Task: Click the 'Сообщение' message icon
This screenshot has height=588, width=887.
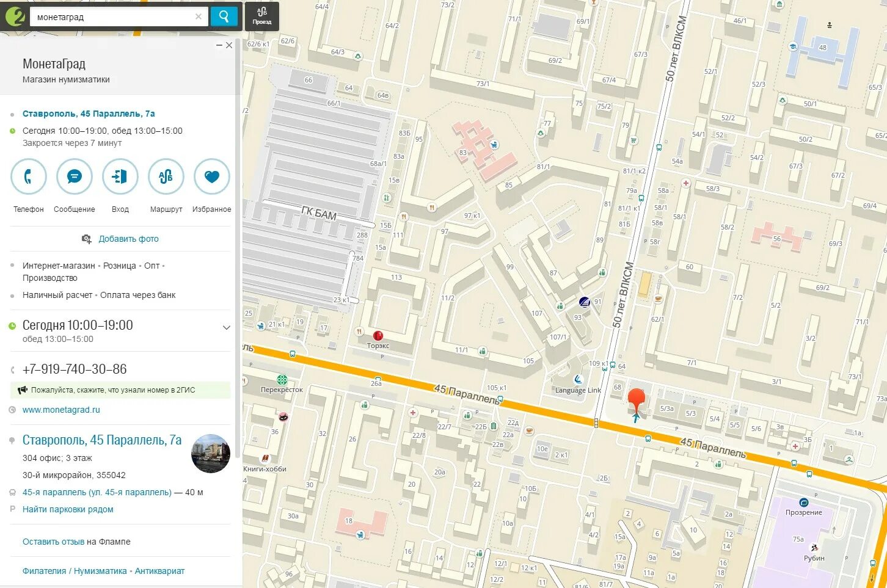Action: [x=75, y=176]
